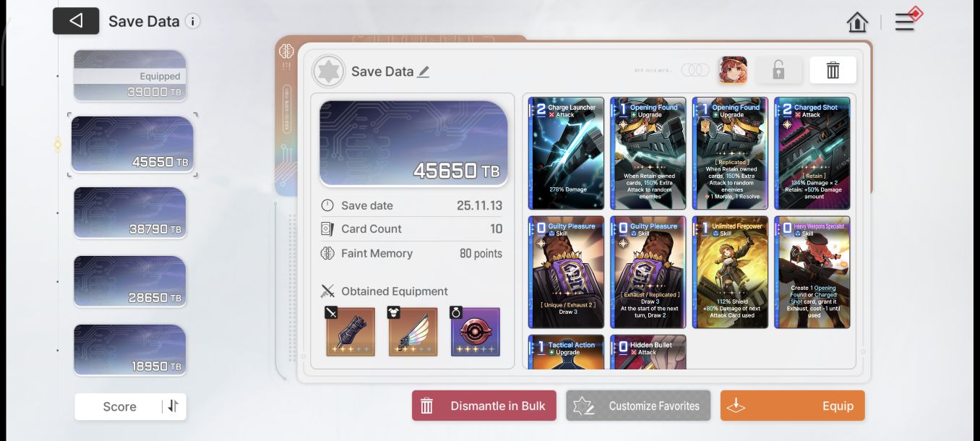View the Charge Launcher attack card

coord(567,153)
